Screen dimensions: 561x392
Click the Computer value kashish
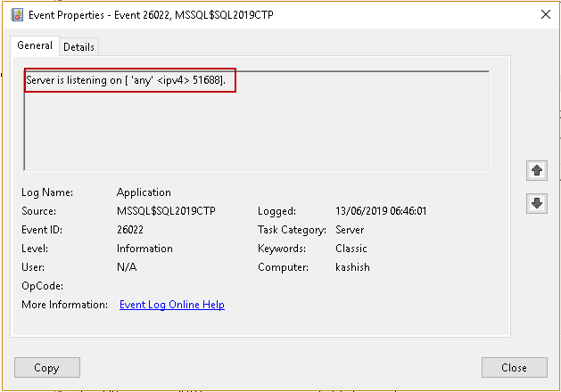pyautogui.click(x=352, y=267)
